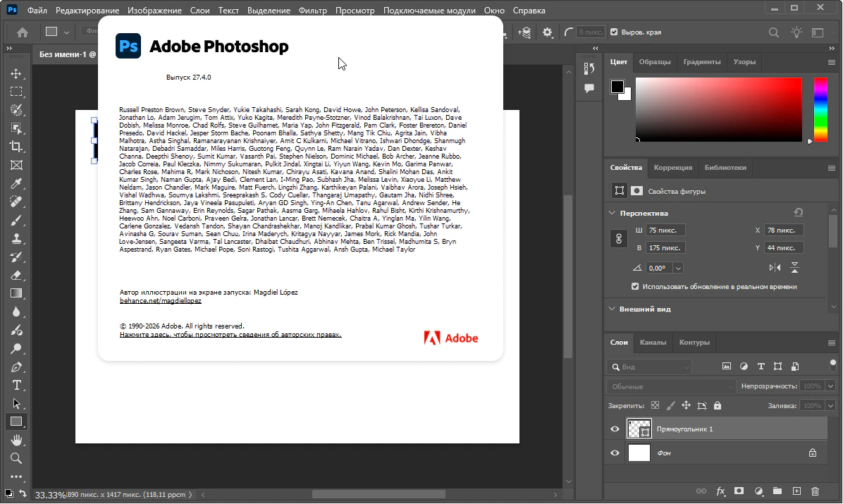The height and width of the screenshot is (504, 843).
Task: Click link width and height icon
Action: [x=618, y=239]
